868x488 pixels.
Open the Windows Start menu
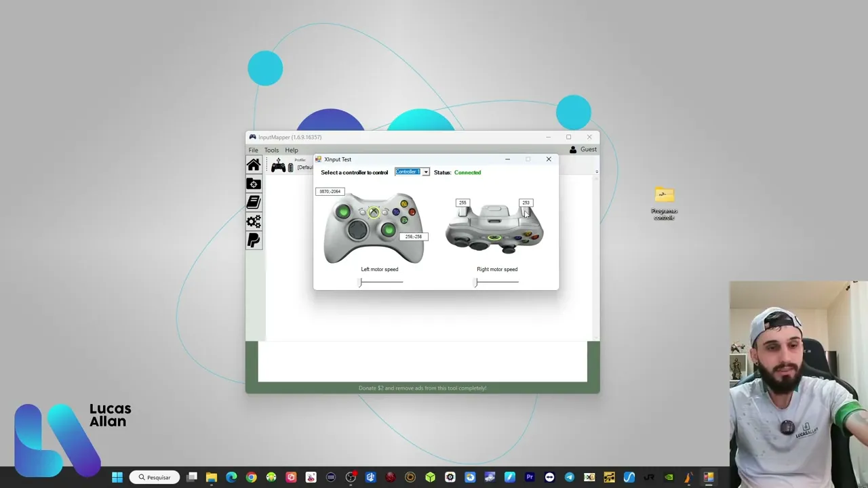[x=117, y=477]
